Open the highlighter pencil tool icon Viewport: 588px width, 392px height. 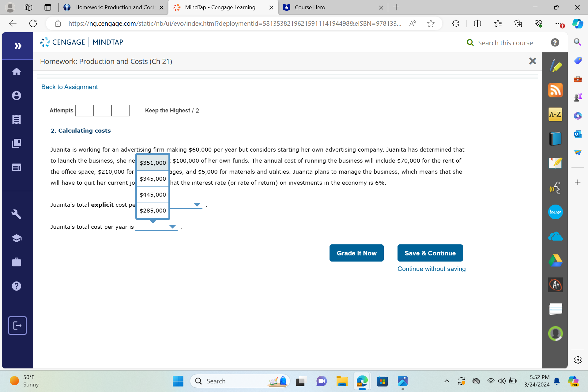click(x=555, y=66)
